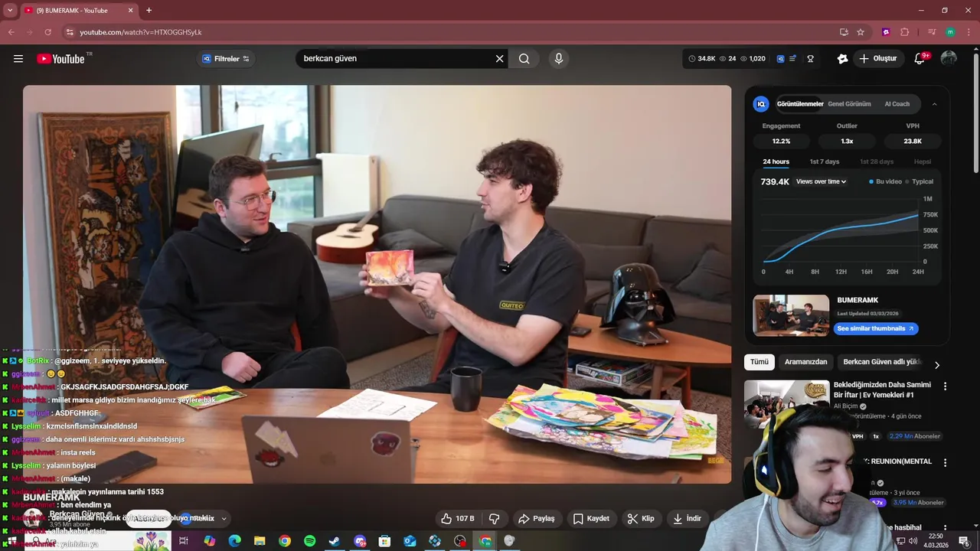This screenshot has height=551, width=980.
Task: Clear the search text with the X
Action: point(500,58)
